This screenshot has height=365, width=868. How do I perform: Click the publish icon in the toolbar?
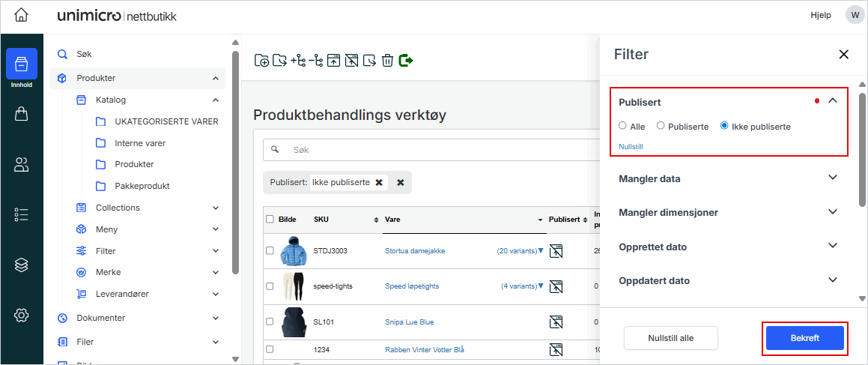(x=333, y=61)
